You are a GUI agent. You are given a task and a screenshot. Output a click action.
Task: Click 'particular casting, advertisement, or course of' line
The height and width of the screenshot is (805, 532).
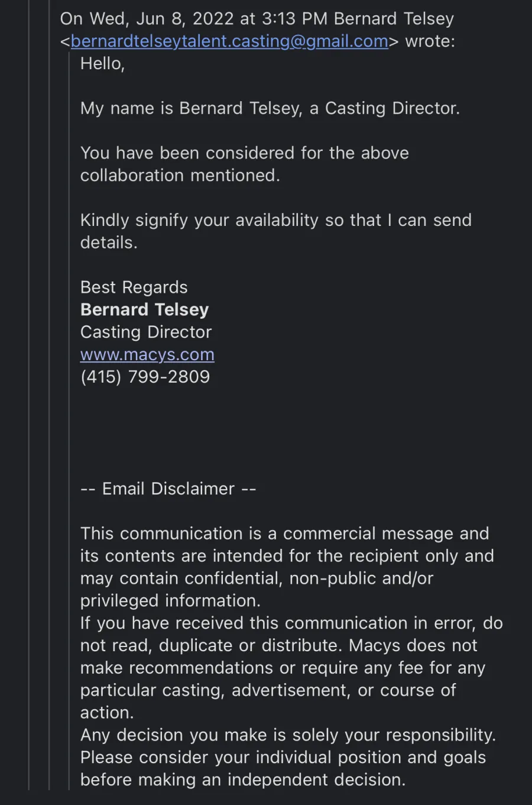268,690
